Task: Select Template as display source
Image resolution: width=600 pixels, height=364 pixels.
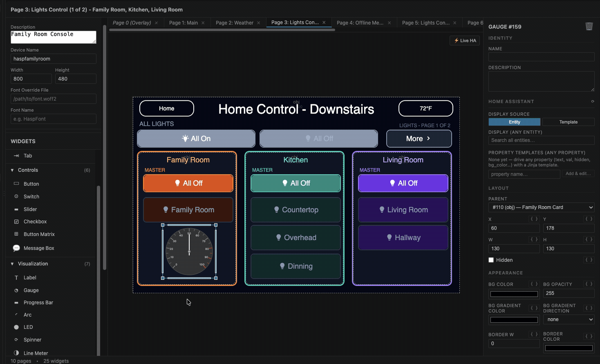Action: 569,122
